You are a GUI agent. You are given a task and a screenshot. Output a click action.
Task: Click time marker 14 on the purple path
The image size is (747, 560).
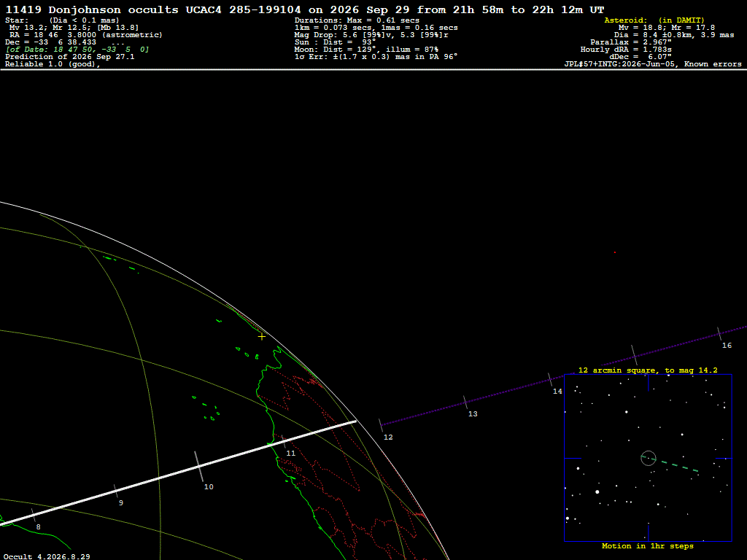point(557,392)
